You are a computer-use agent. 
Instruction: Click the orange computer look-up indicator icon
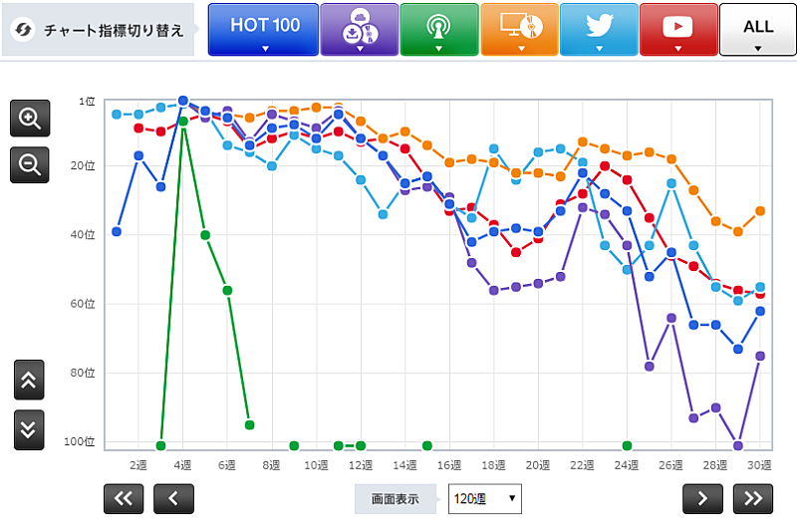click(518, 30)
